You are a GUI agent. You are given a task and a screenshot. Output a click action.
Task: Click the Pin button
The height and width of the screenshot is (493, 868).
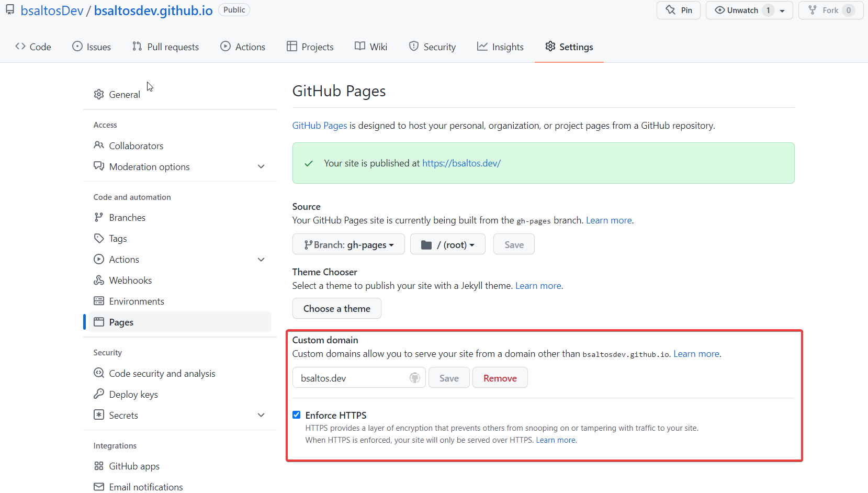[x=679, y=10]
